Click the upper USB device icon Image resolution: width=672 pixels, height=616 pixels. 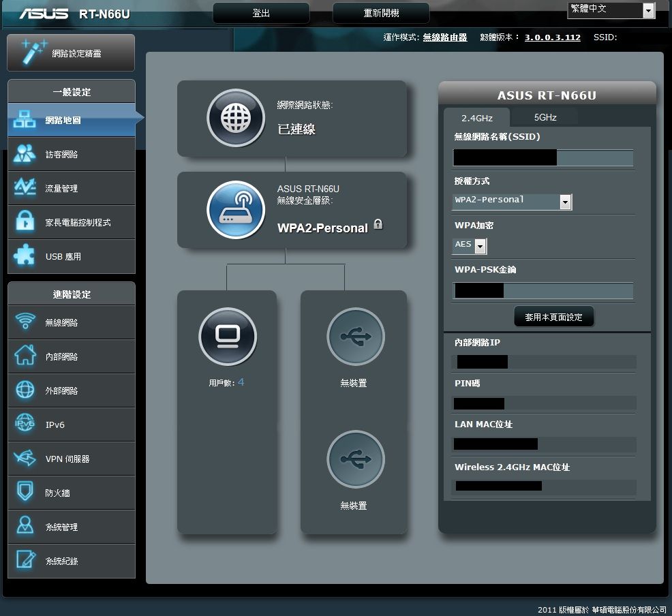tap(355, 336)
